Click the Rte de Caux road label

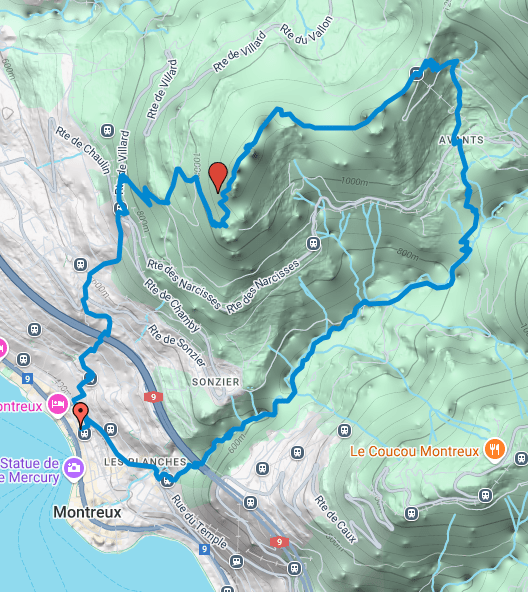pyautogui.click(x=335, y=520)
